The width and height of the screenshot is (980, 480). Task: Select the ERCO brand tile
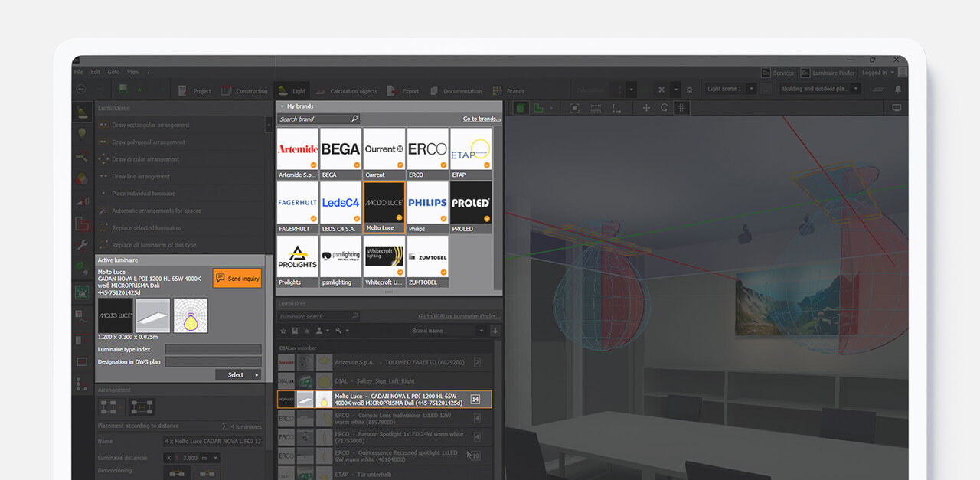(427, 153)
